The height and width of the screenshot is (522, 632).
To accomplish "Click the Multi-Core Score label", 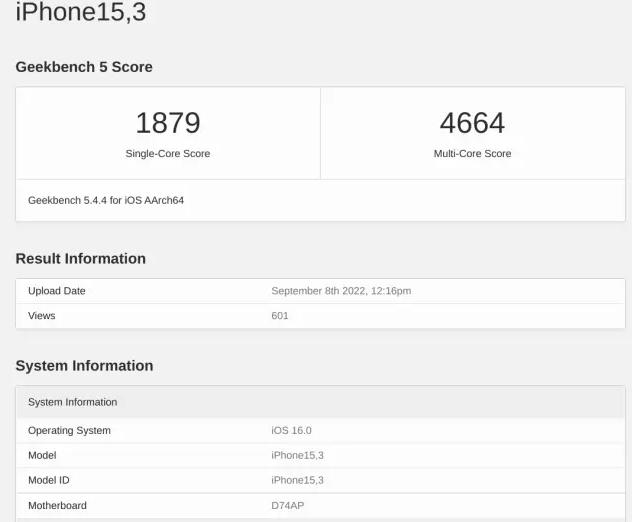I will [x=472, y=154].
